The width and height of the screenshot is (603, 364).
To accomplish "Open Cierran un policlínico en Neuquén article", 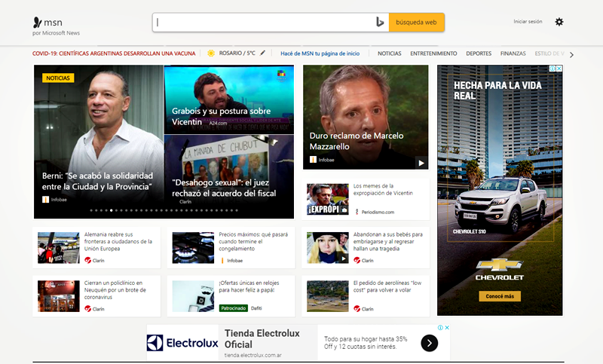I will 115,290.
